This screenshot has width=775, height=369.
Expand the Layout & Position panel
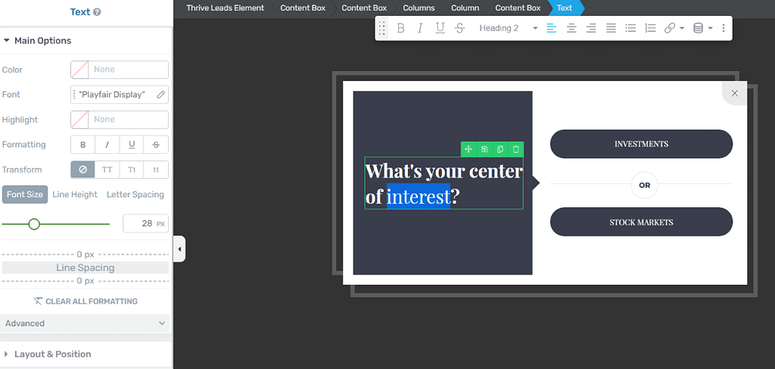[x=86, y=354]
